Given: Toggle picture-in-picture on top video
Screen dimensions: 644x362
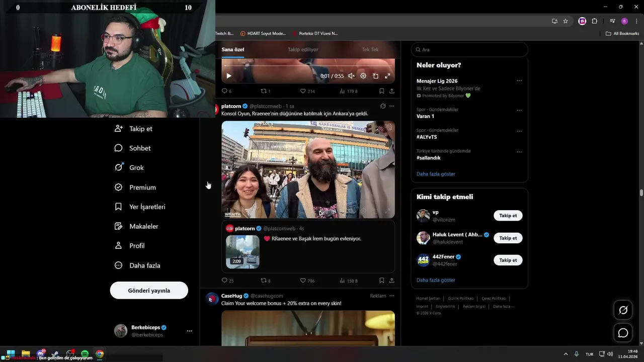Looking at the screenshot, I should point(375,76).
